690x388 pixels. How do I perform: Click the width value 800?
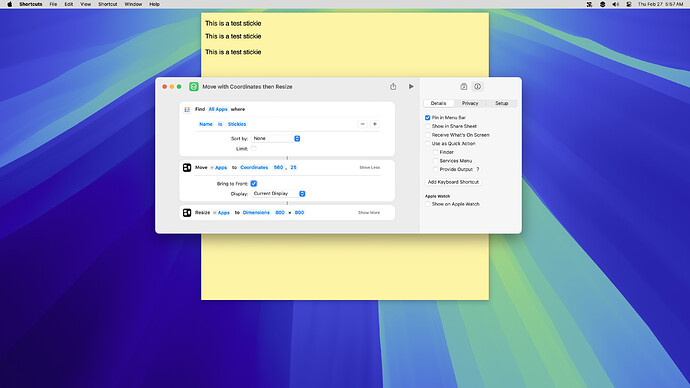[x=280, y=212]
